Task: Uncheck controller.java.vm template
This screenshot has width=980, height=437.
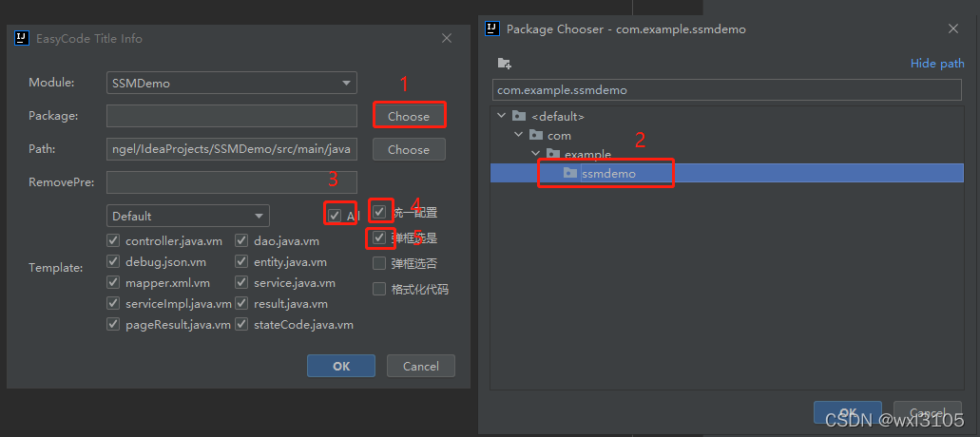Action: (x=113, y=240)
